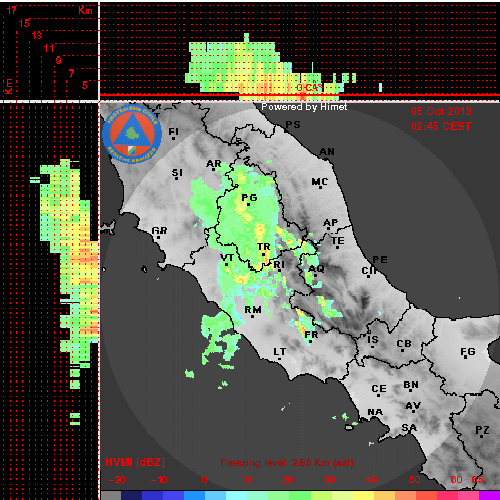This screenshot has height=500, width=500.
Task: Click the AV city label on the map
Action: point(413,406)
